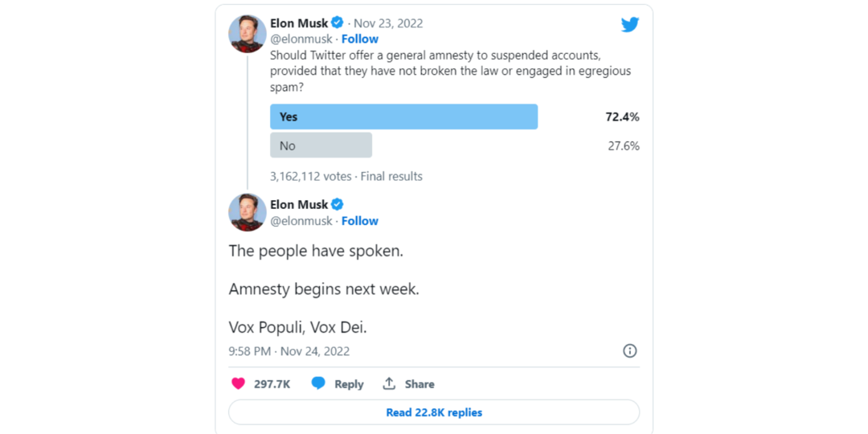This screenshot has width=868, height=434.
Task: Open the profile avatar on the poll tweet
Action: pyautogui.click(x=248, y=33)
